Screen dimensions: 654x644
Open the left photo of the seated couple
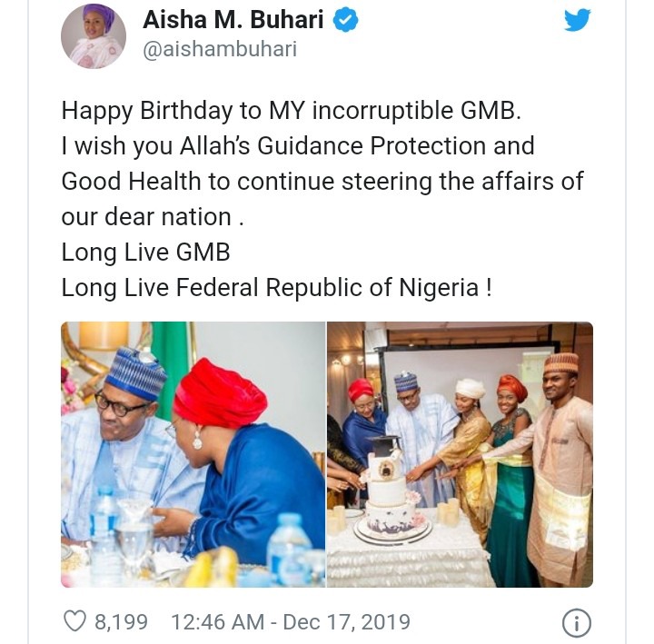[193, 454]
